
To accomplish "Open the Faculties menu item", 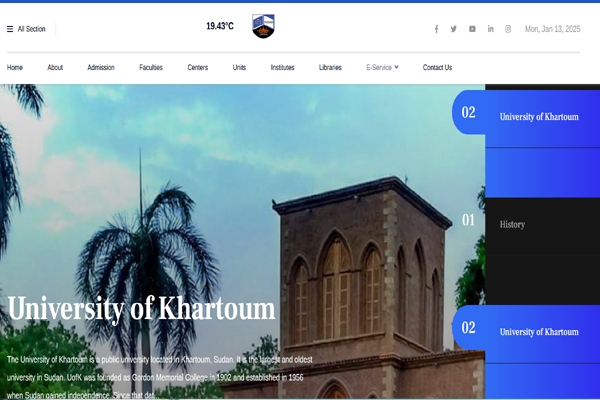I will (x=151, y=67).
